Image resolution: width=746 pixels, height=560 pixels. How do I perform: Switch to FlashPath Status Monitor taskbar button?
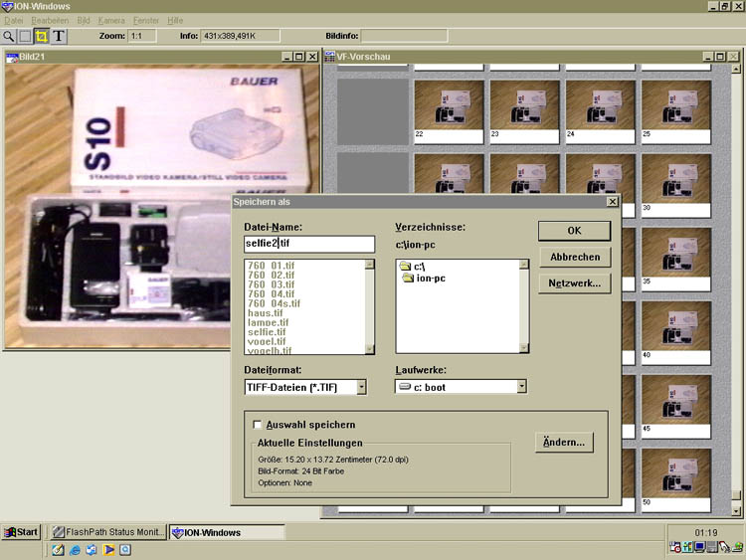pyautogui.click(x=108, y=532)
